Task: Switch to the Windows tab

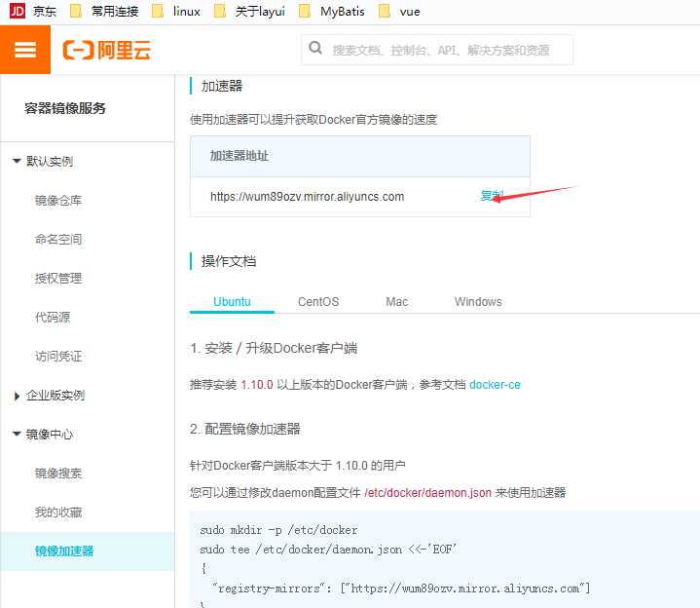Action: click(x=478, y=301)
